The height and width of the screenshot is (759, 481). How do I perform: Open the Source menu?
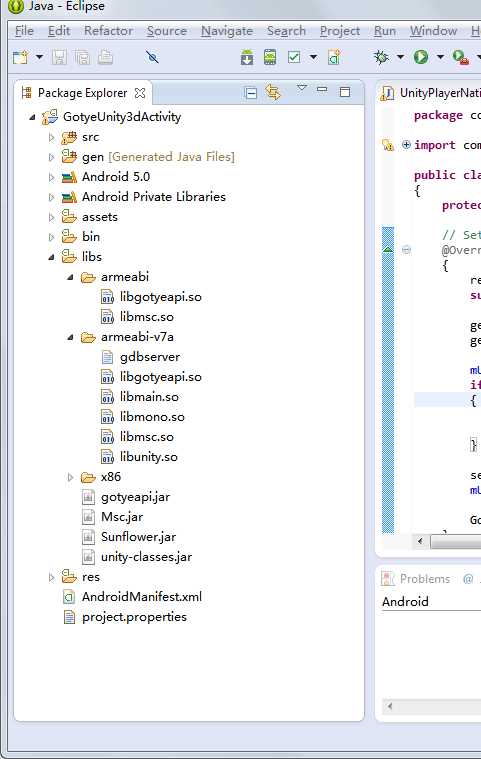click(167, 31)
